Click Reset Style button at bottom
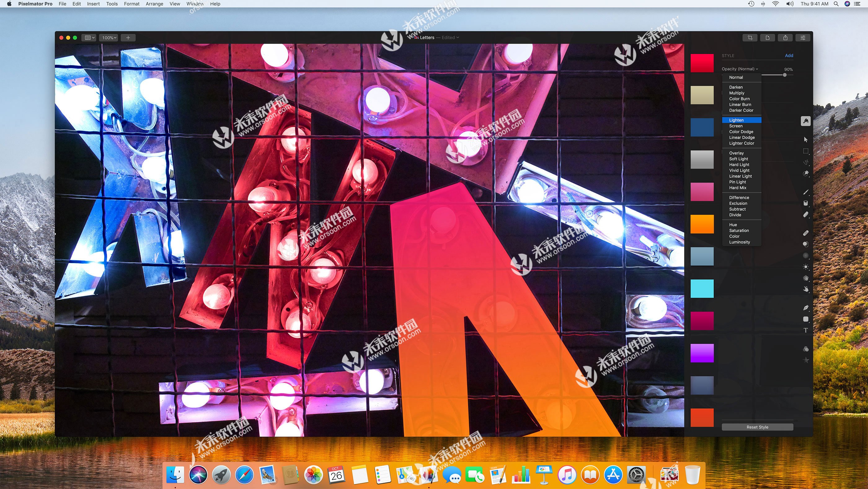868x489 pixels. tap(758, 426)
